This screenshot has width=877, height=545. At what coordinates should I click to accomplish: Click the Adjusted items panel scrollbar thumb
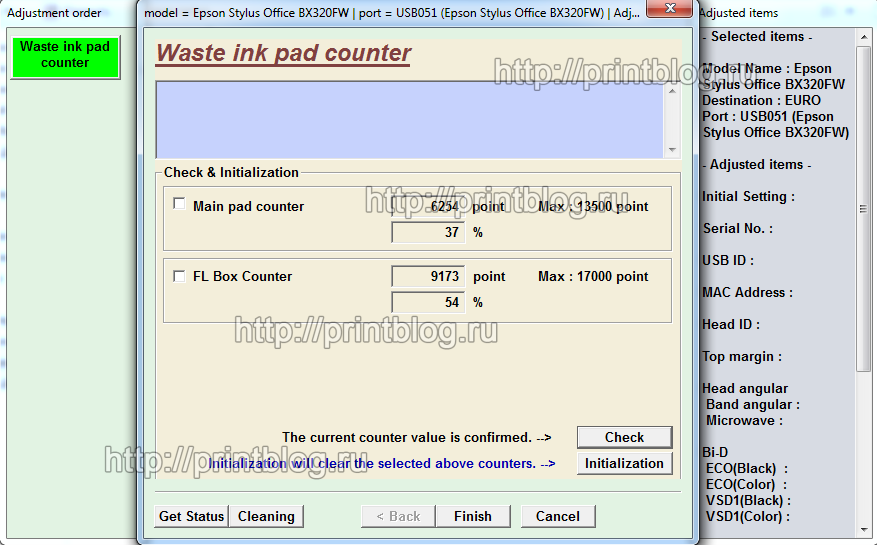(863, 208)
